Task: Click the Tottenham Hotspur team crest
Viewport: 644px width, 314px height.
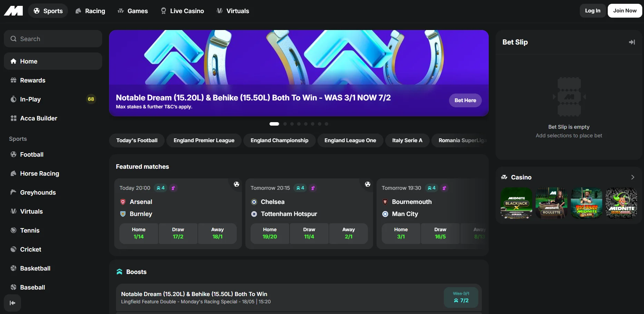Action: [x=254, y=214]
